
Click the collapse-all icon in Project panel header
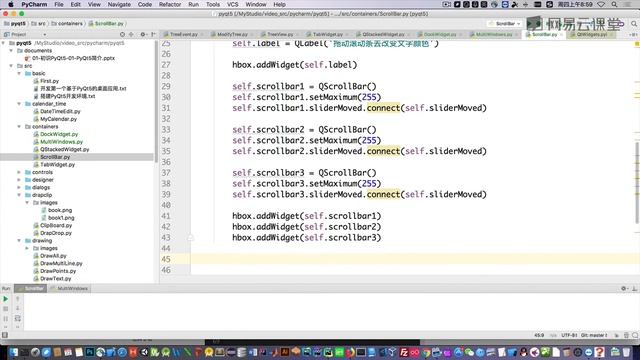[x=131, y=34]
